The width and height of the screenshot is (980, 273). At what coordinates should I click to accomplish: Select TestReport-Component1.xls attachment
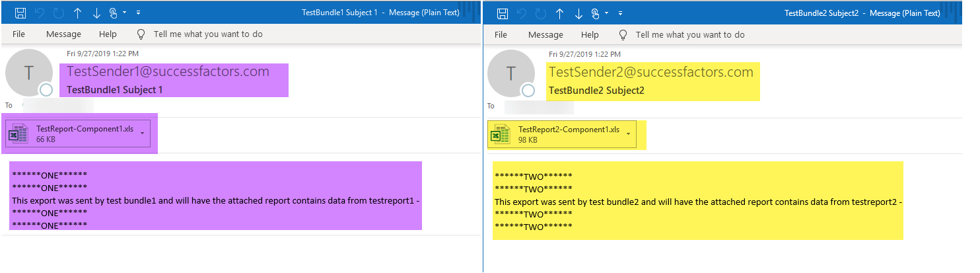tap(78, 134)
